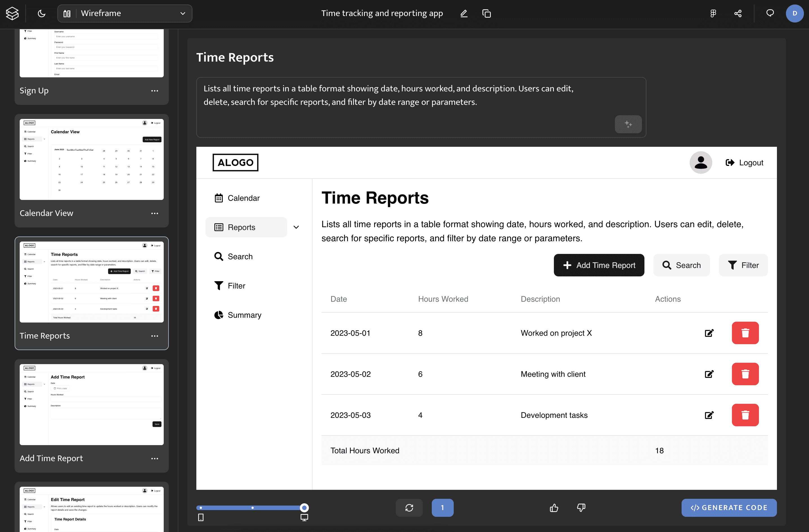The height and width of the screenshot is (532, 809).
Task: Select Reports in preview sidebar
Action: point(246,227)
